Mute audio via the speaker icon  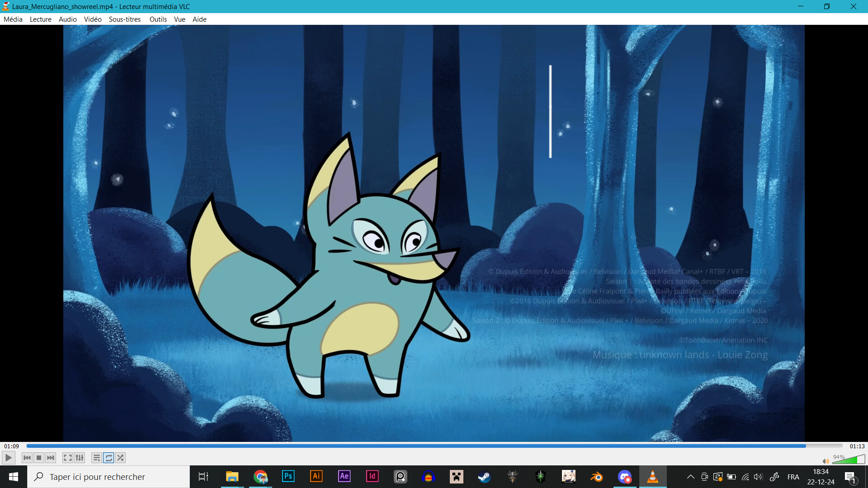click(826, 461)
